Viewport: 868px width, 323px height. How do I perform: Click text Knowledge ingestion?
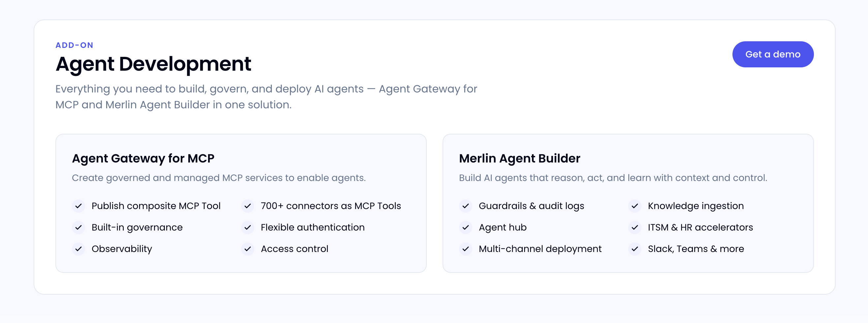[696, 206]
